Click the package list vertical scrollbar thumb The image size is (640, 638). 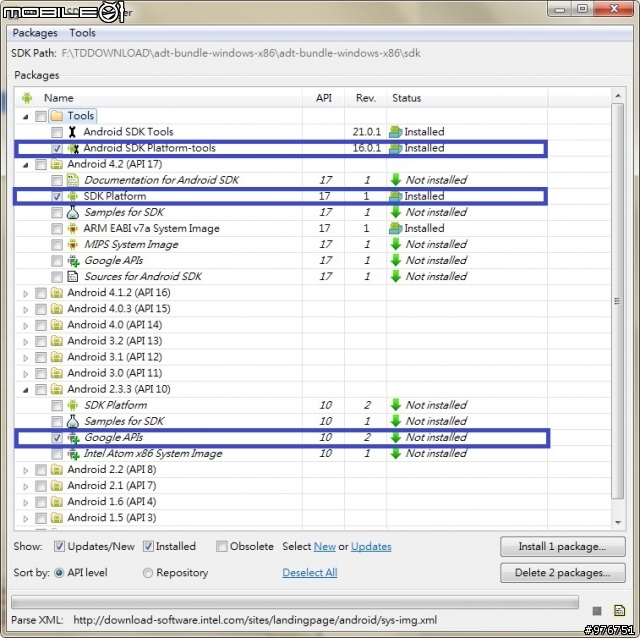click(618, 301)
